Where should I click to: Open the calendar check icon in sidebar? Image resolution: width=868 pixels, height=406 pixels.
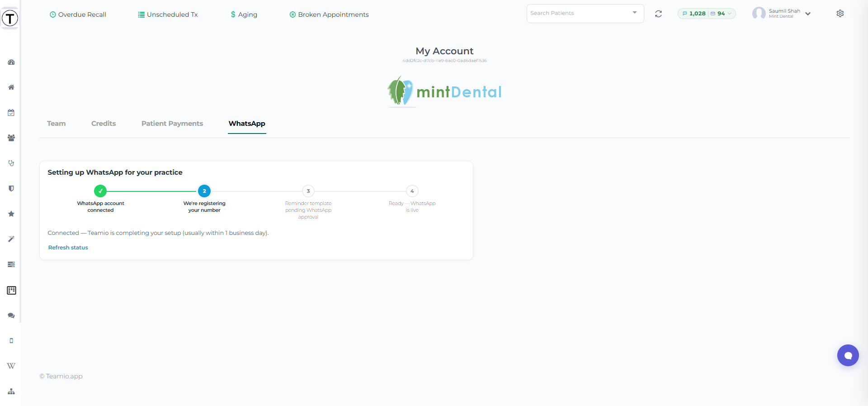tap(11, 113)
